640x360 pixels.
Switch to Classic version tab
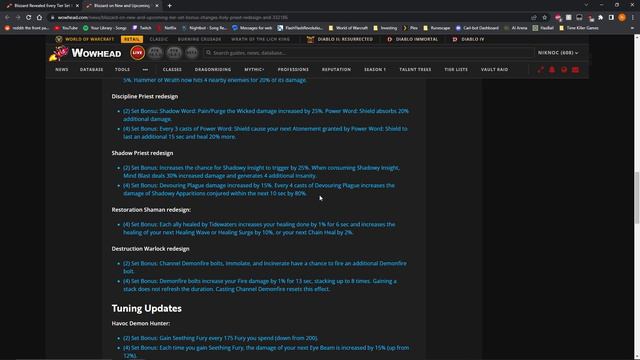pos(159,39)
